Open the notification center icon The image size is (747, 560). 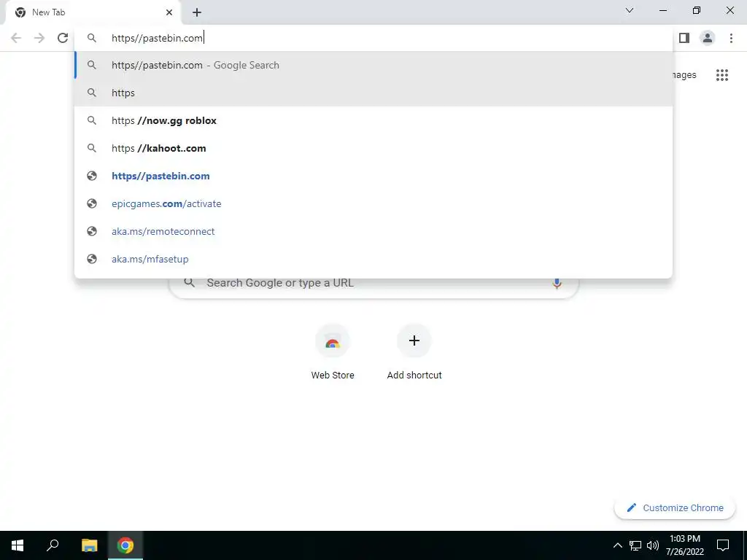pos(723,545)
